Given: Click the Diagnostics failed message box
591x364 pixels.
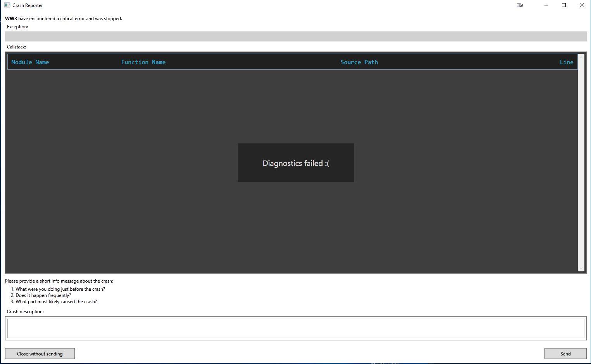Looking at the screenshot, I should [296, 163].
